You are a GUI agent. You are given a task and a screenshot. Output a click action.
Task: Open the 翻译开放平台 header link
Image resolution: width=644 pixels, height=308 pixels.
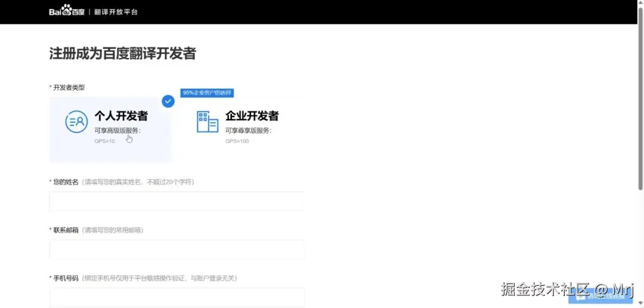[x=116, y=12]
